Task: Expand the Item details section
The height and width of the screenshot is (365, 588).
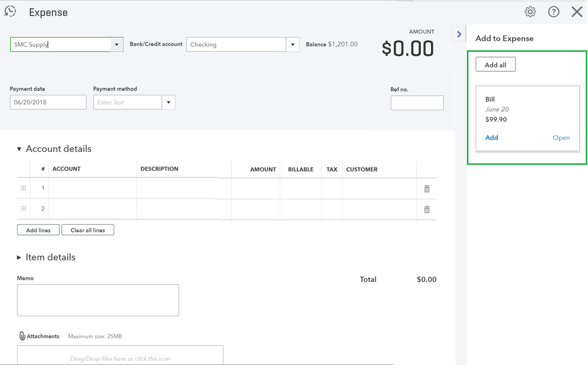Action: [x=19, y=257]
